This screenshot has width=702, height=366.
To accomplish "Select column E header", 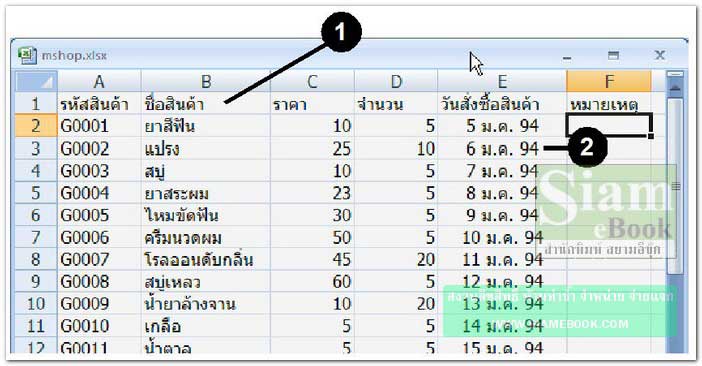I will point(502,81).
